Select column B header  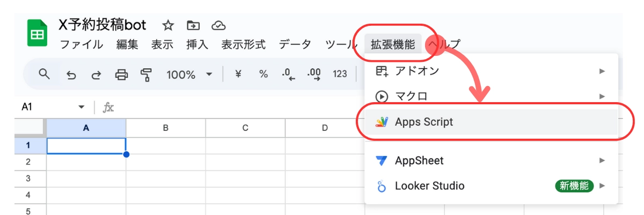pos(166,128)
